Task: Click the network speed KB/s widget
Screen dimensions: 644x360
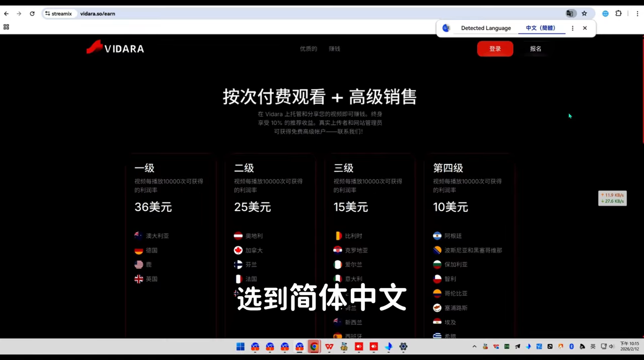Action: tap(612, 198)
